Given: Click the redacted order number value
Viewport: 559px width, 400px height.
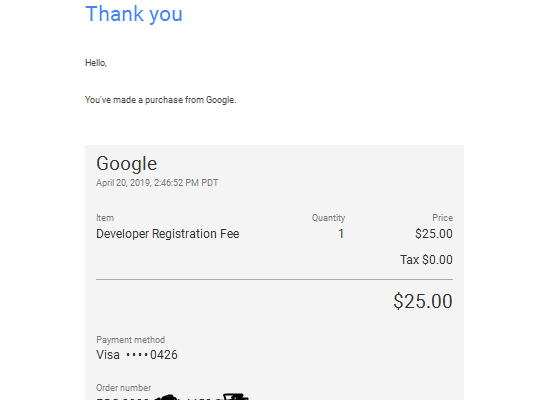Looking at the screenshot, I should tap(172, 397).
